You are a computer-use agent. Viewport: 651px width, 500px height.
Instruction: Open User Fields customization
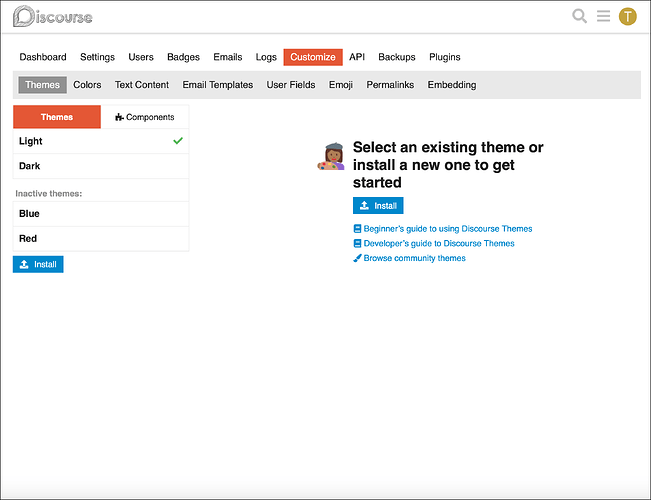(291, 85)
